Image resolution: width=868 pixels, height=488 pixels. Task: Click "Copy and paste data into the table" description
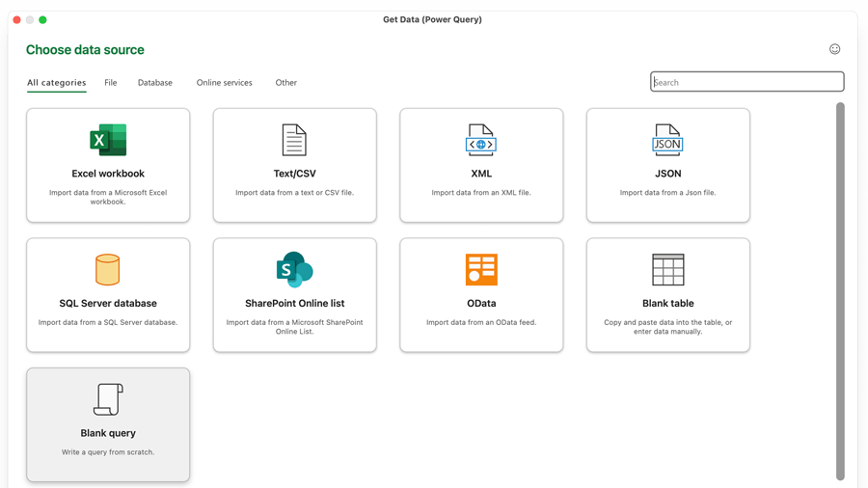[x=667, y=327]
